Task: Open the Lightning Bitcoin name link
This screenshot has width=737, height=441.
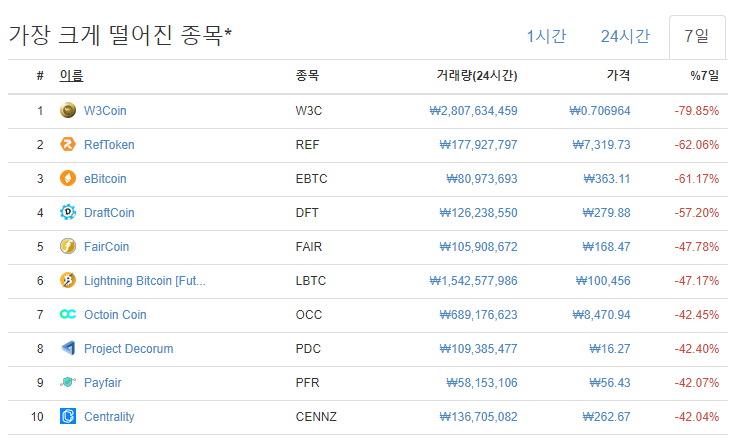Action: pyautogui.click(x=145, y=281)
